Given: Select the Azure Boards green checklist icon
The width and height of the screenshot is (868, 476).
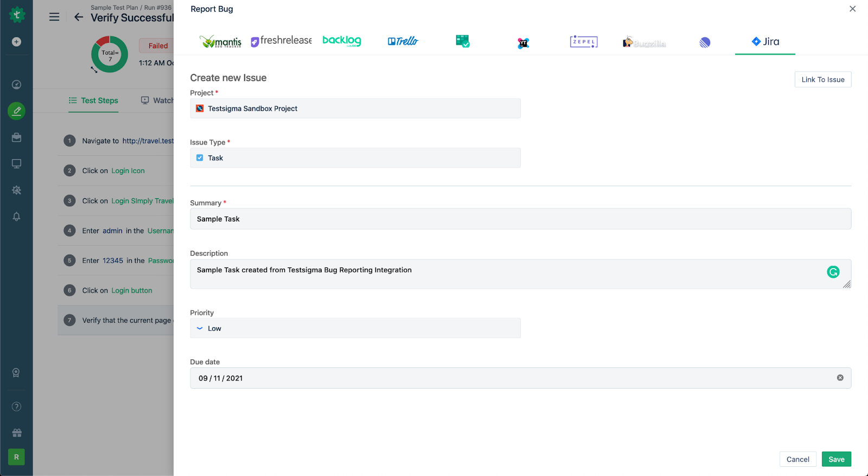Looking at the screenshot, I should click(x=463, y=41).
